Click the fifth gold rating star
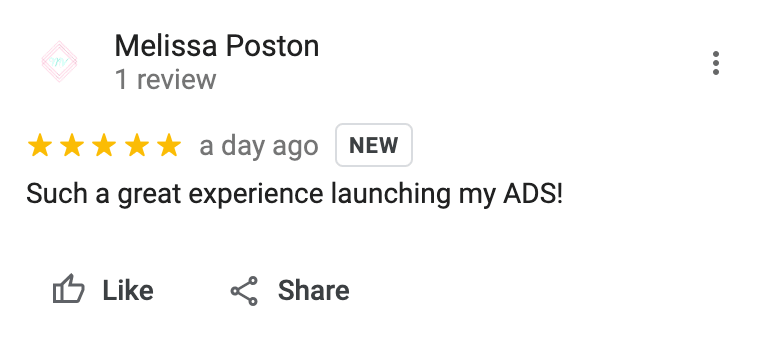Screen dimensions: 762x362 (169, 146)
